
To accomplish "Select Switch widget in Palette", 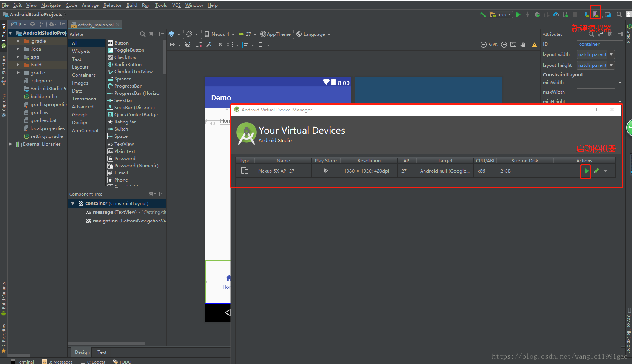I will pyautogui.click(x=121, y=129).
